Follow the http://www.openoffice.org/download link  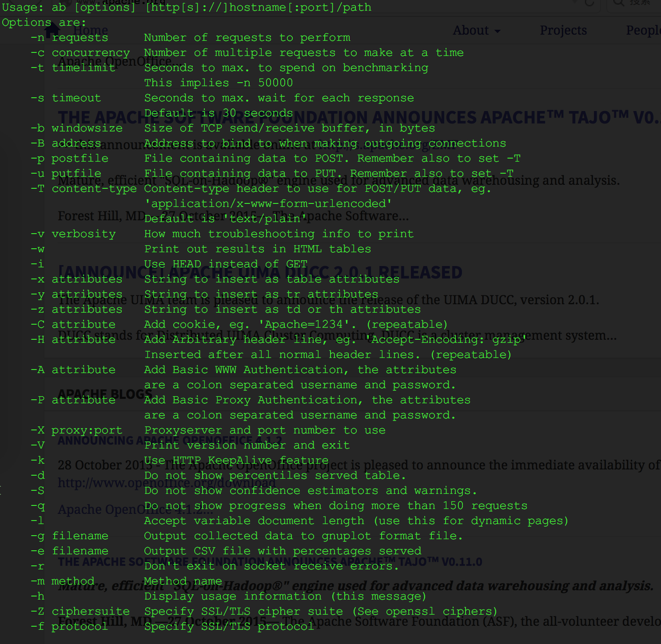click(x=167, y=483)
